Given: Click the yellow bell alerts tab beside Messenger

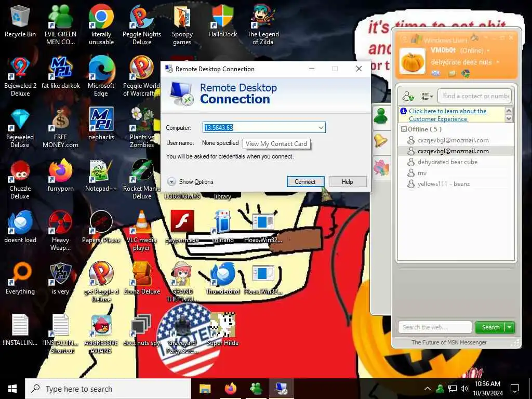Looking at the screenshot, I should [x=381, y=140].
